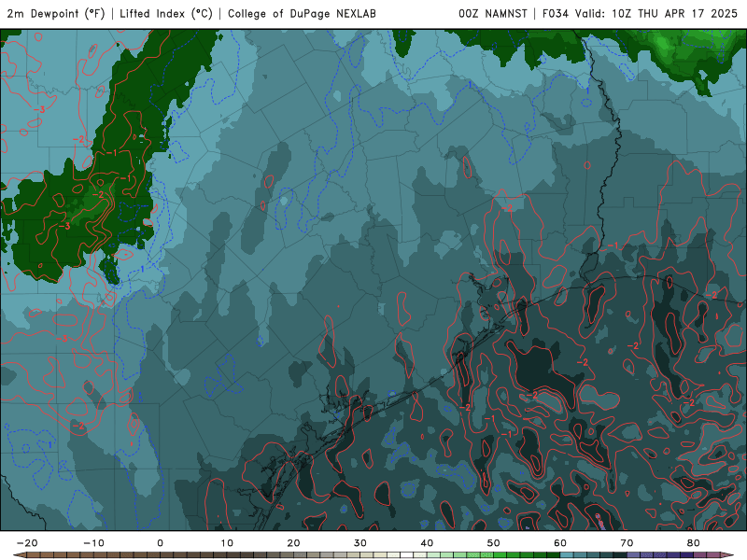Click the "2m Dewpoint (°F)" title text
The image size is (747, 560).
56,14
